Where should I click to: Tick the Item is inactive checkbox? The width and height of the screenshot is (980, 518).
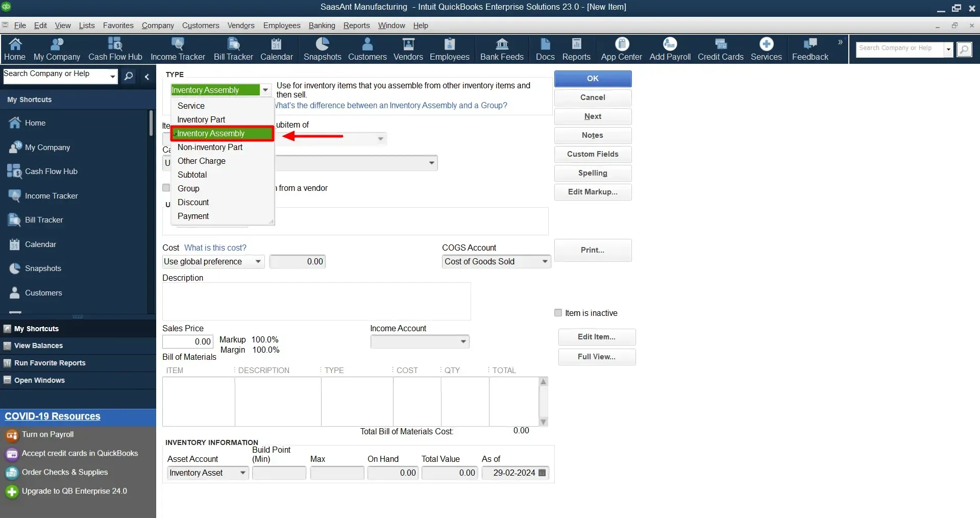pyautogui.click(x=558, y=313)
